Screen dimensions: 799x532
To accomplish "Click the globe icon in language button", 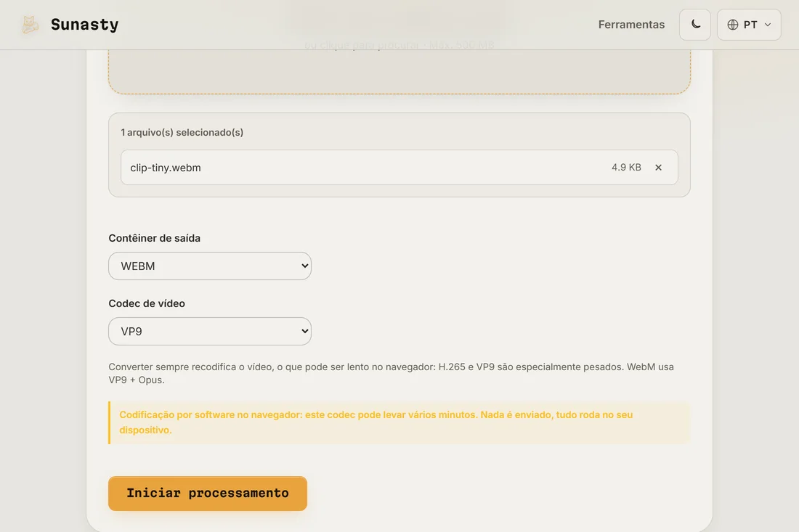I will pyautogui.click(x=733, y=25).
